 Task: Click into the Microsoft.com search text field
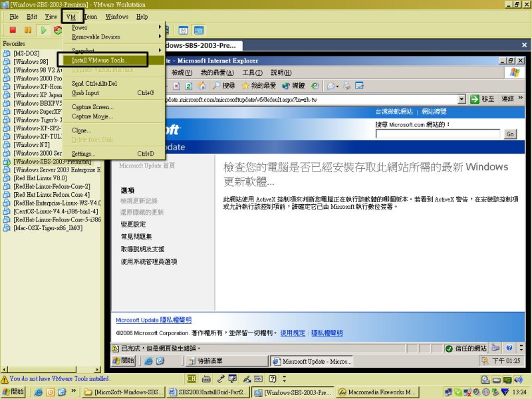coord(438,134)
